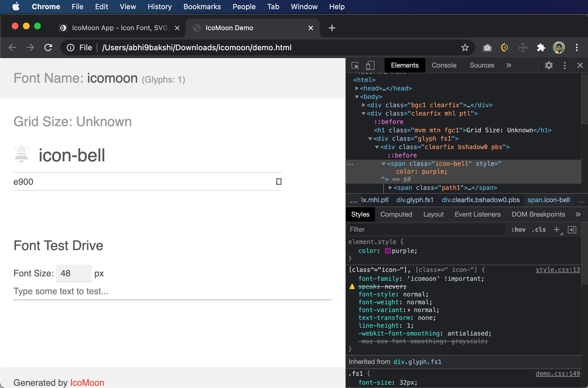The width and height of the screenshot is (588, 388).
Task: Open the DOM Breakpoints tab
Action: [x=538, y=214]
